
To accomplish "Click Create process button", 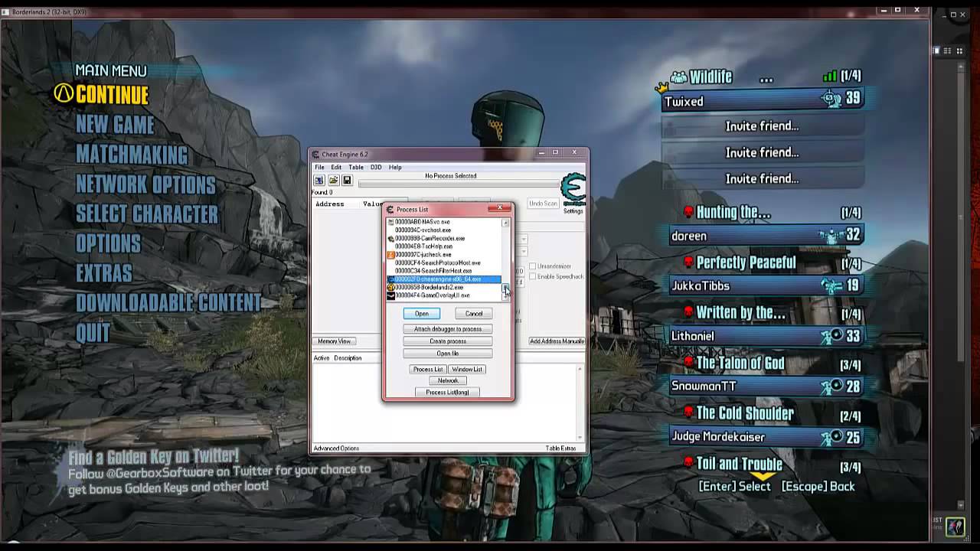I will [448, 341].
